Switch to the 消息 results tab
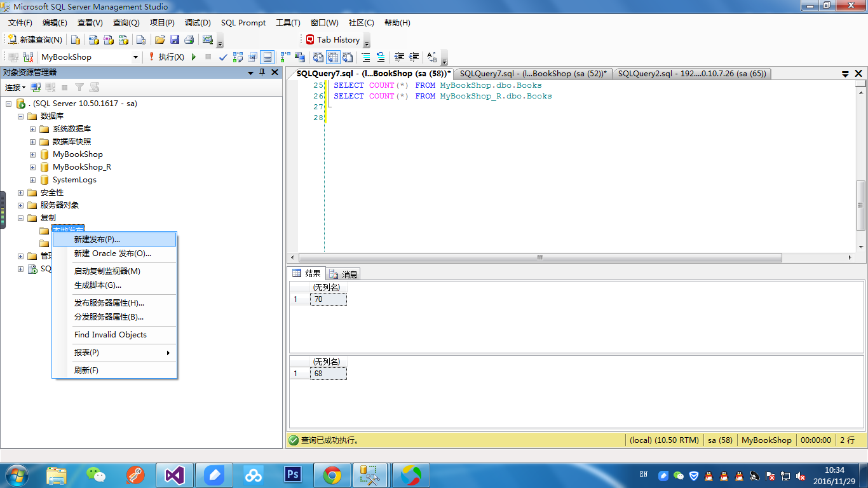 pos(344,274)
